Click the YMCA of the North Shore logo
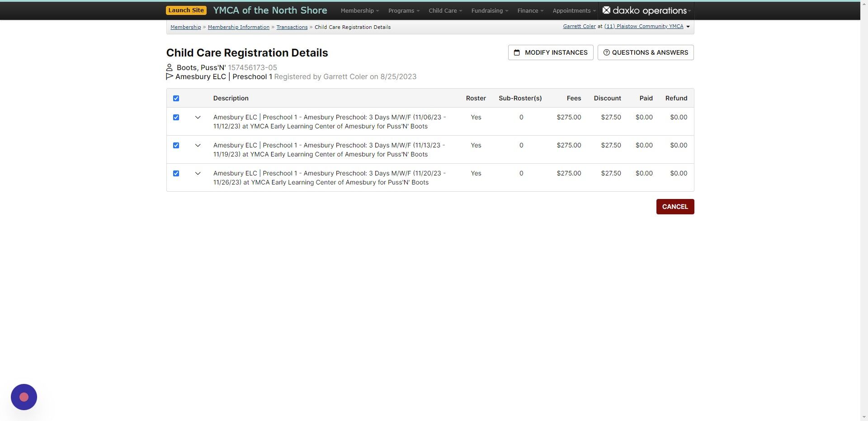 click(270, 10)
